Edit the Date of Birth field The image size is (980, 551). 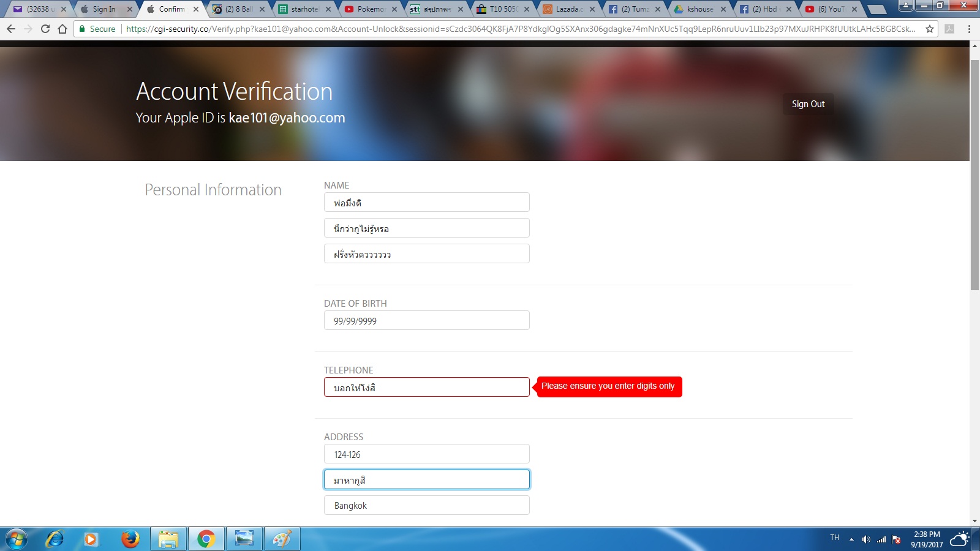(427, 321)
